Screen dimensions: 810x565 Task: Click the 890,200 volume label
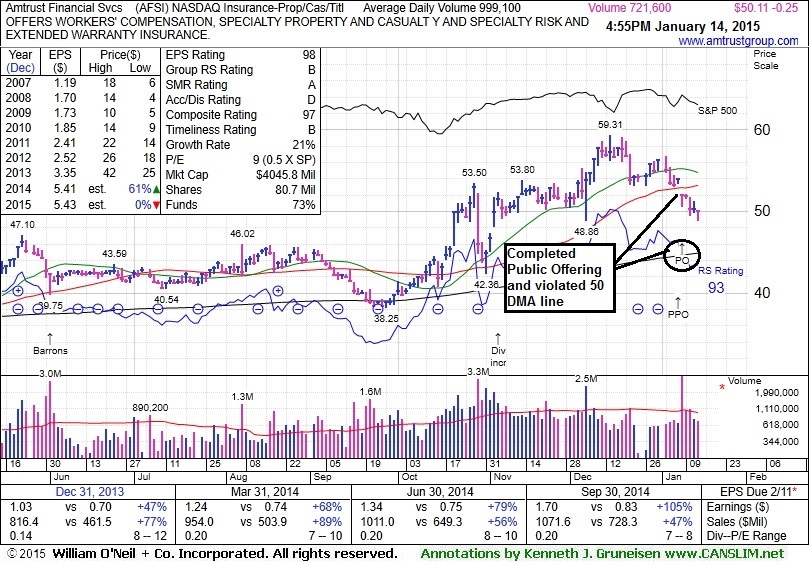tap(150, 407)
